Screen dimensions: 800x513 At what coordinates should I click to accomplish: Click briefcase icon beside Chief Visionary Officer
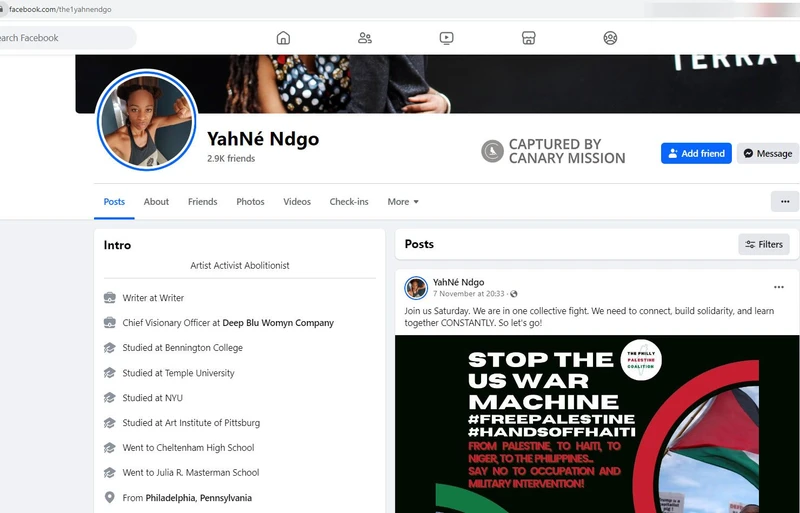(x=110, y=323)
